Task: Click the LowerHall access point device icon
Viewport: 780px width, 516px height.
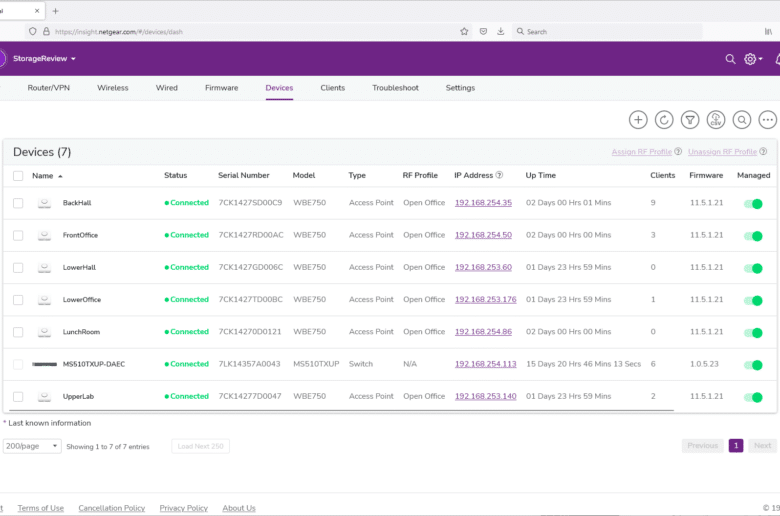Action: click(x=44, y=267)
